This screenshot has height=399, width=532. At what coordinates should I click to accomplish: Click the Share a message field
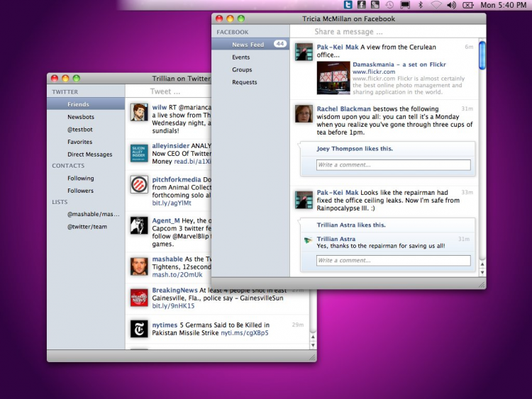(x=388, y=31)
